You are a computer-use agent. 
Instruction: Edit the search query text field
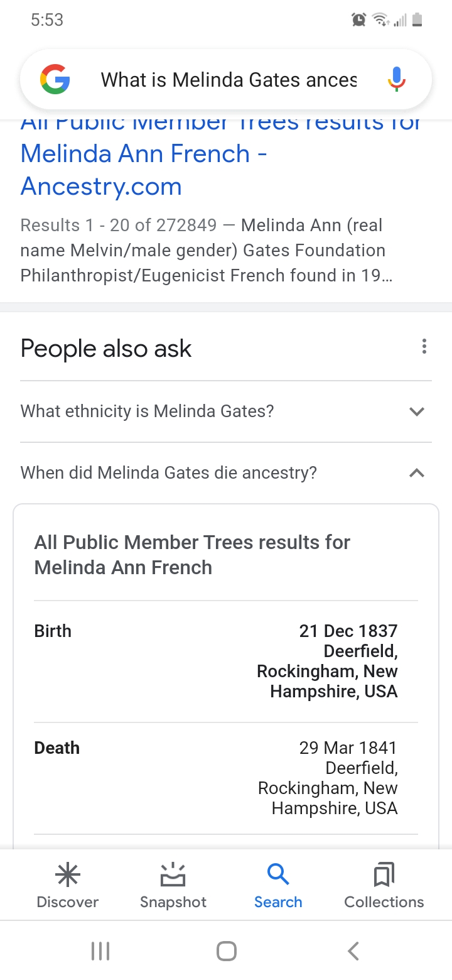(229, 80)
